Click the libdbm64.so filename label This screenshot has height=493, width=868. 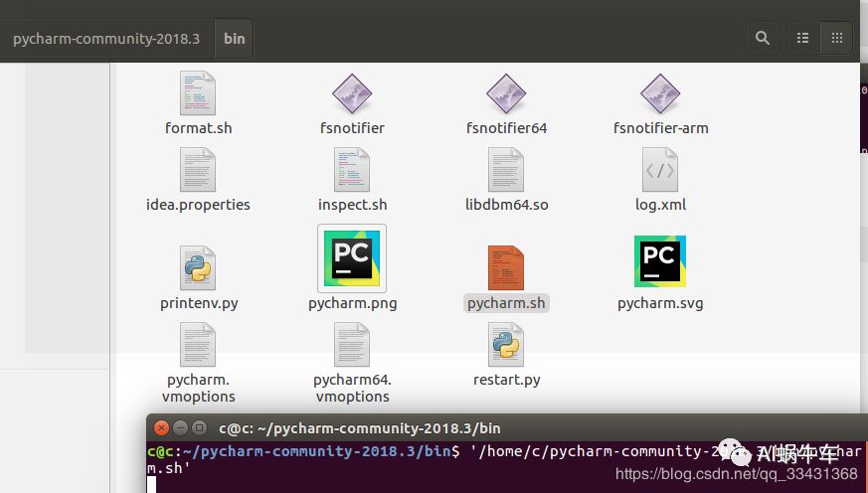pyautogui.click(x=506, y=205)
